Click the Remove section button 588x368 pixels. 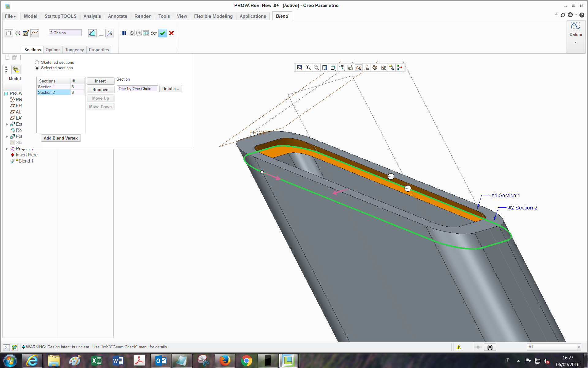click(100, 90)
